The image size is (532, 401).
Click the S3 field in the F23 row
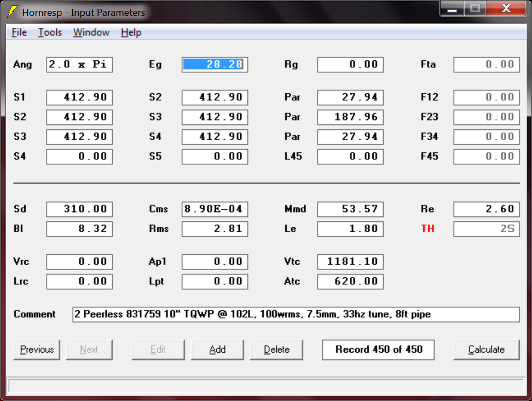tap(215, 117)
